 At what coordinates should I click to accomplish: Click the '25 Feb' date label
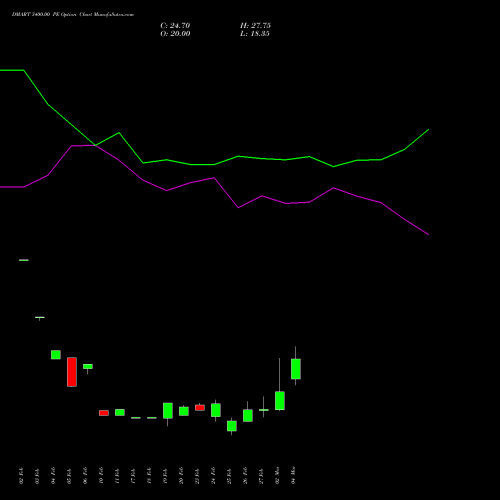point(230,476)
